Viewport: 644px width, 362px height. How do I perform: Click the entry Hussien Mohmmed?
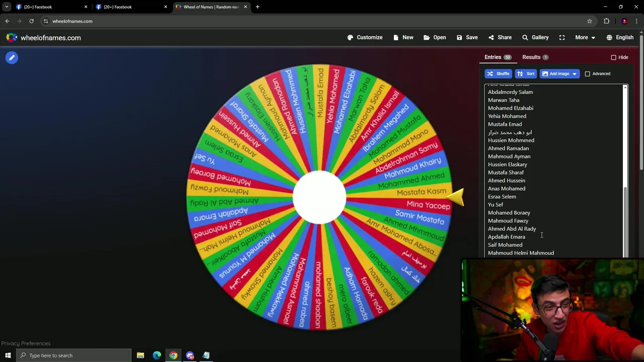click(511, 140)
